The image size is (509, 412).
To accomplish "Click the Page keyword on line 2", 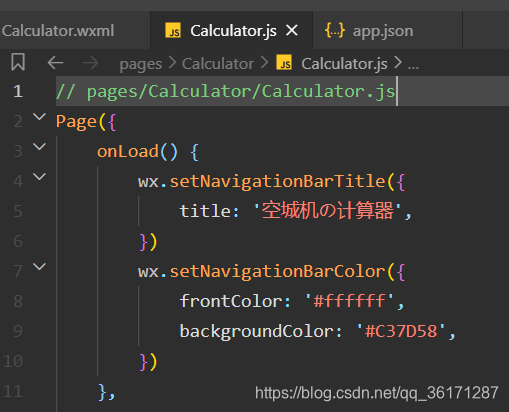I will pyautogui.click(x=76, y=122).
